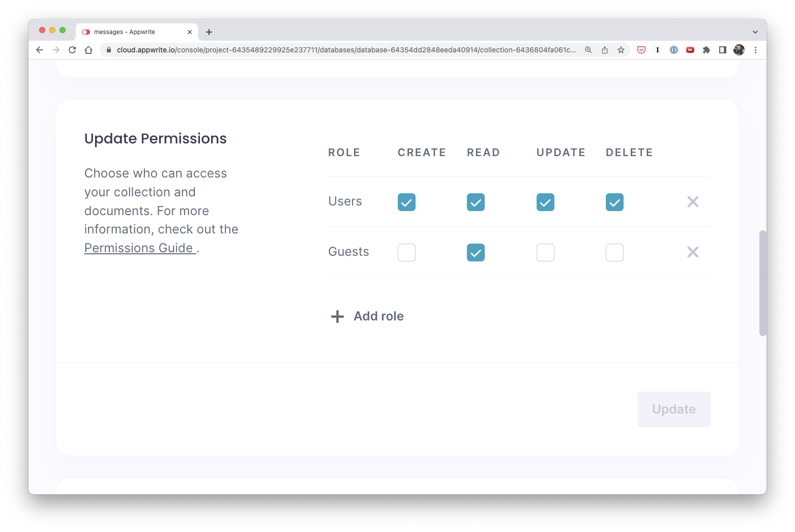
Task: Expand the tab search chevron
Action: 755,32
